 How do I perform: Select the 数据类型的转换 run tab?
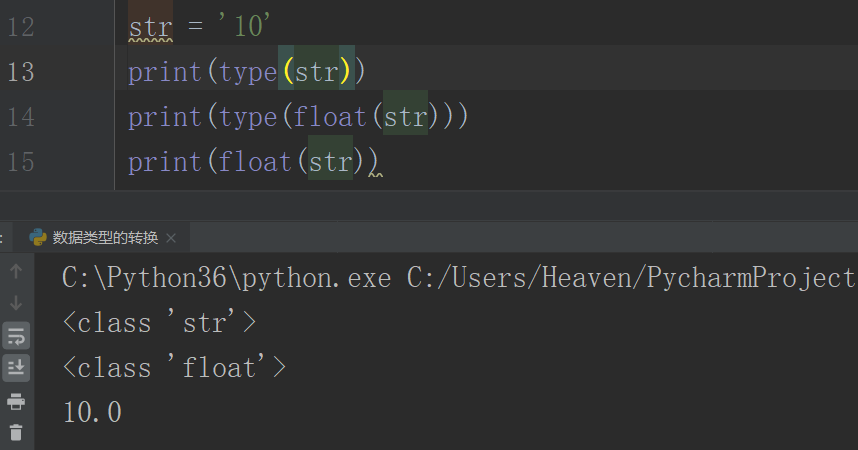(104, 238)
